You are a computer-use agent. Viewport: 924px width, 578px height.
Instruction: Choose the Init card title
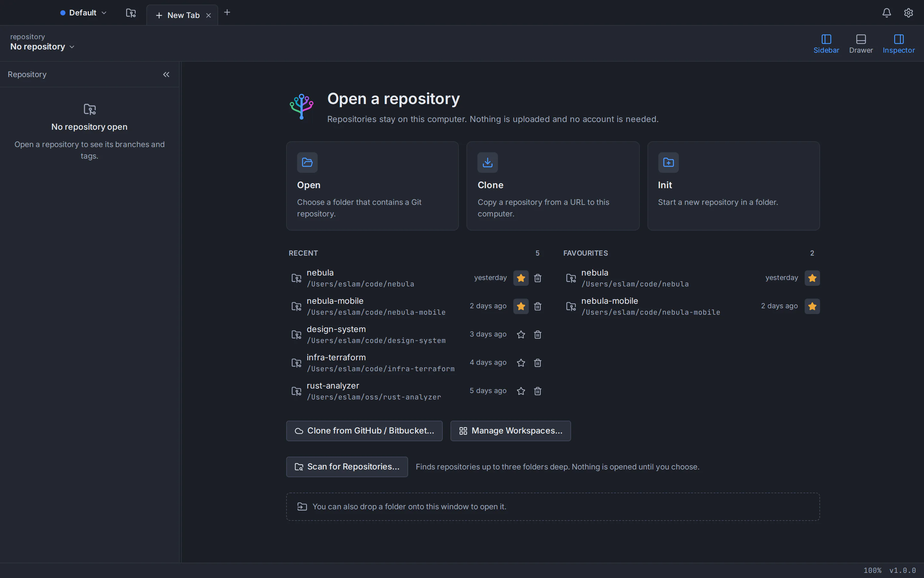point(665,185)
